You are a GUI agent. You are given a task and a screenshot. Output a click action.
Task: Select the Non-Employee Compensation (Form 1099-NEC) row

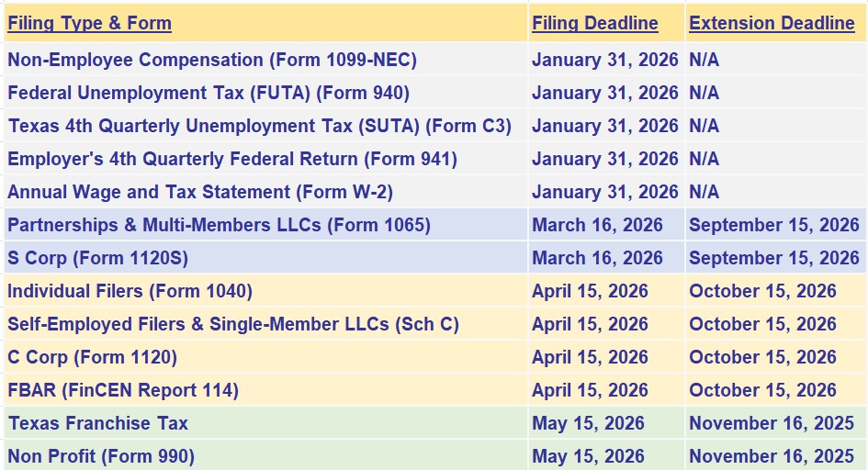[x=212, y=61]
